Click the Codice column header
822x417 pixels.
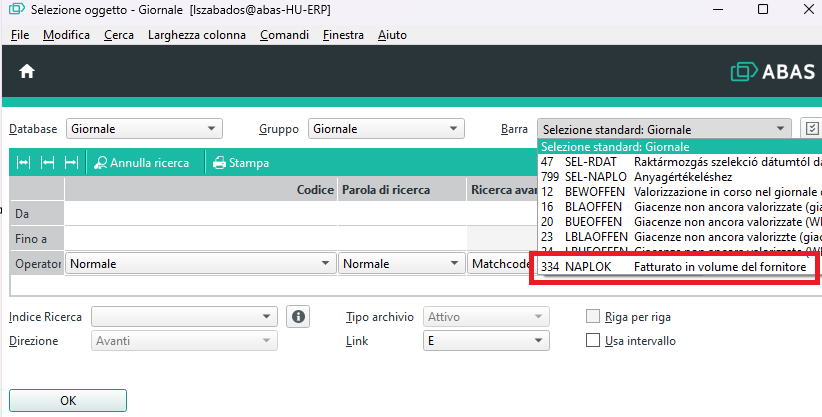(x=200, y=189)
